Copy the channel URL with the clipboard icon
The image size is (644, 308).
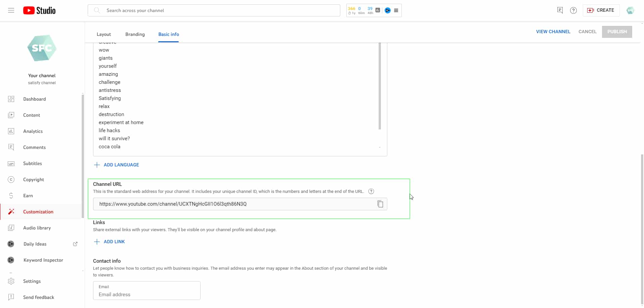click(380, 204)
